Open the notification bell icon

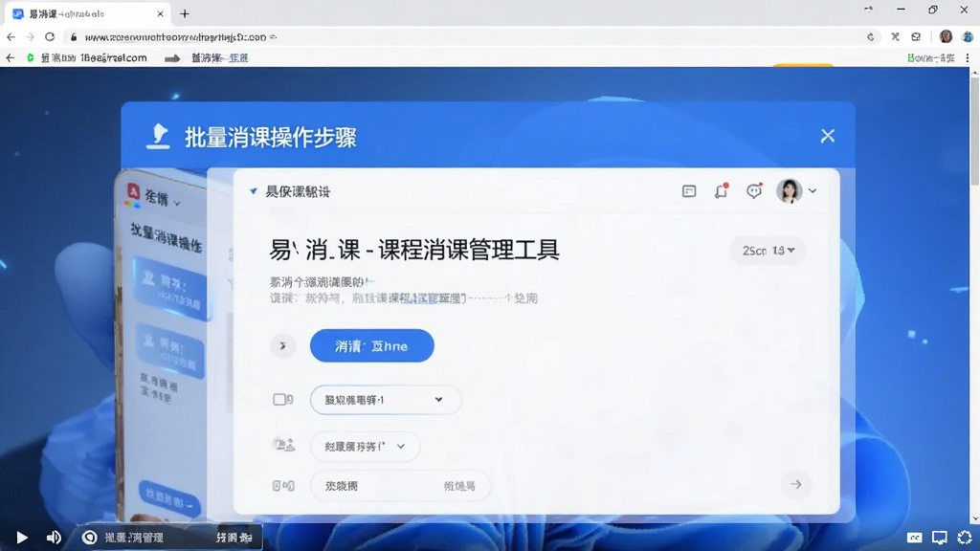click(x=722, y=190)
